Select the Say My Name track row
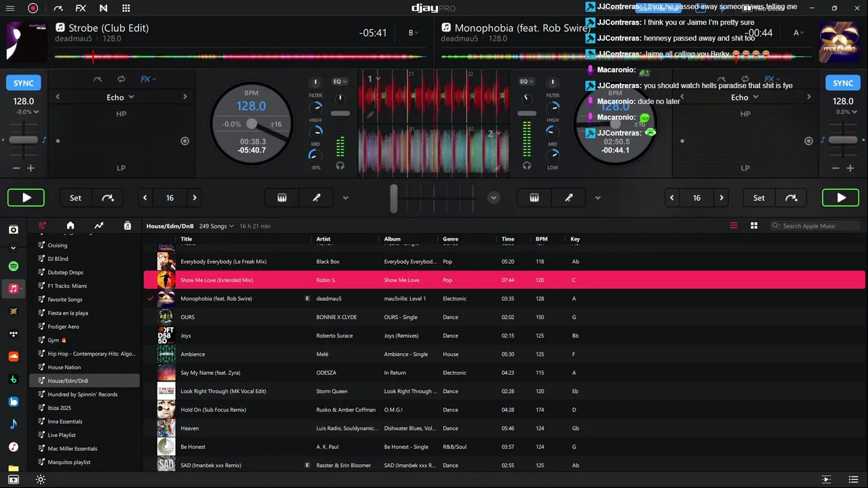 504,373
